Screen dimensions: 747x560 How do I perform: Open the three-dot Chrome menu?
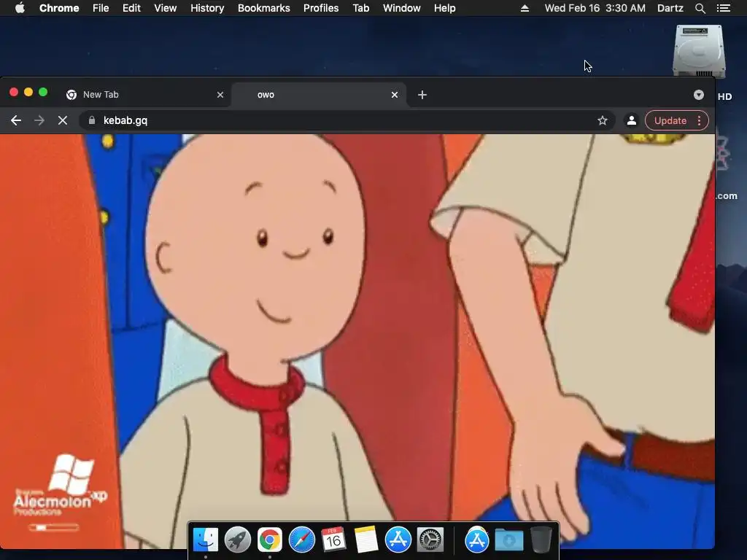700,120
